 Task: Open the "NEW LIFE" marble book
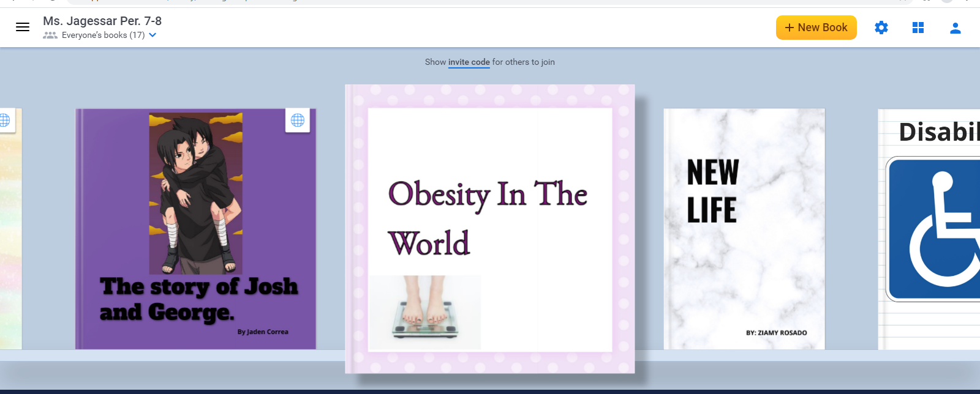tap(744, 229)
